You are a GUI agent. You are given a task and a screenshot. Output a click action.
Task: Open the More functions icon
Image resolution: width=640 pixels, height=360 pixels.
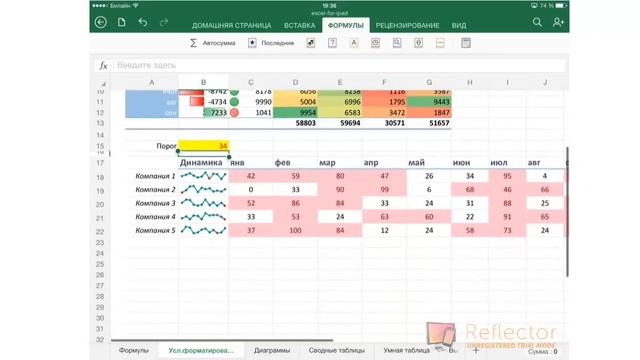(x=440, y=43)
